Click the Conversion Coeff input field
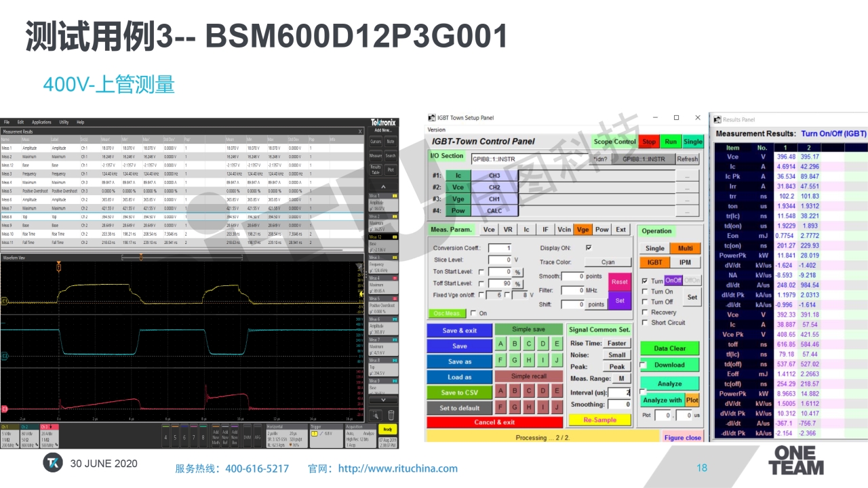This screenshot has height=488, width=868. pos(500,248)
